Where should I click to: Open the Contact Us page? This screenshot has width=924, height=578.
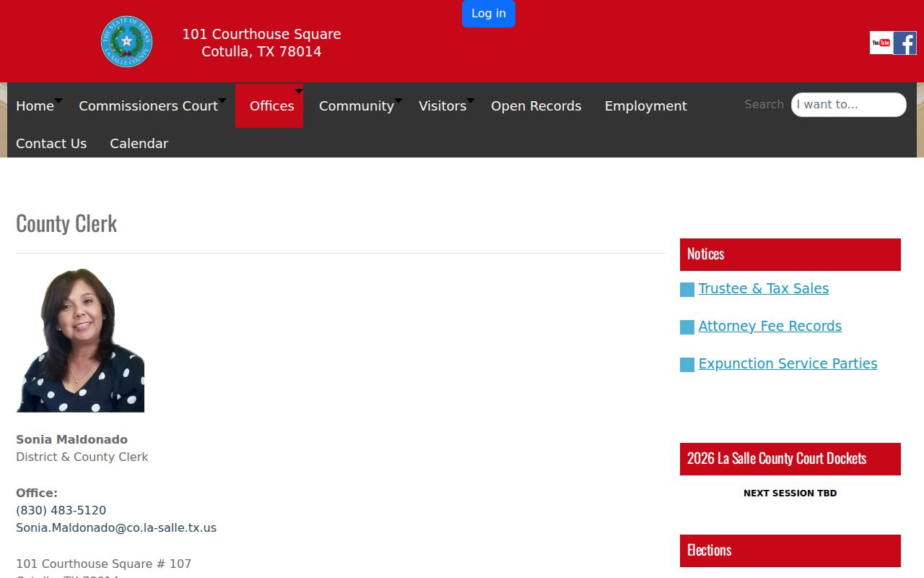click(51, 144)
